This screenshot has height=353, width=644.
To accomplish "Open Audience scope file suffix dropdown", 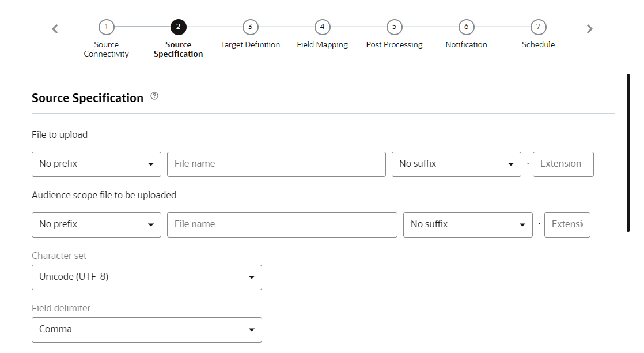I will point(468,225).
